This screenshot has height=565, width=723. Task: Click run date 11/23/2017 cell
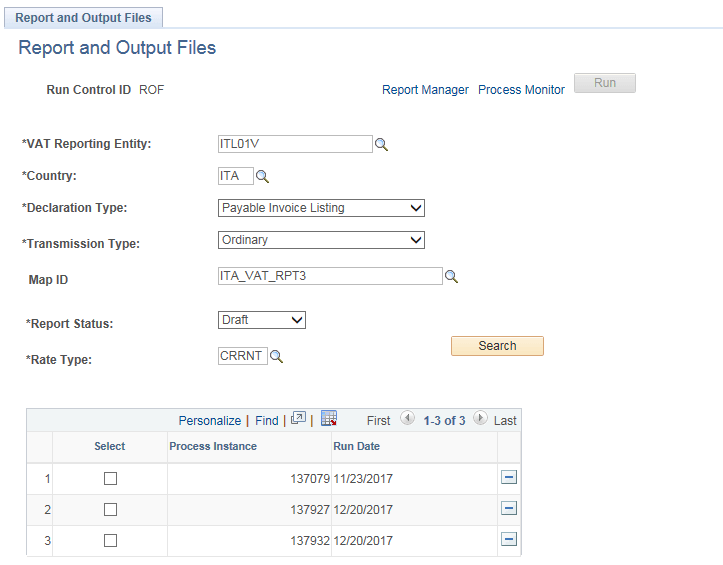(x=363, y=479)
